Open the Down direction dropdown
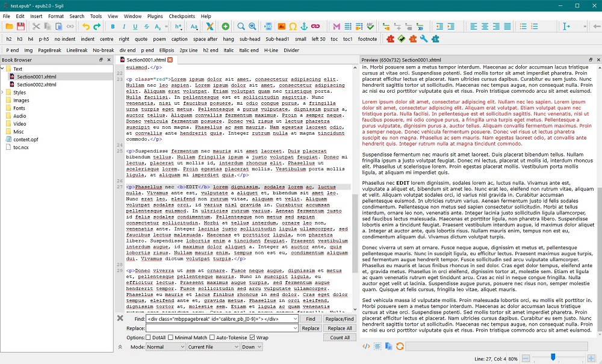602x364 pixels. point(252,347)
